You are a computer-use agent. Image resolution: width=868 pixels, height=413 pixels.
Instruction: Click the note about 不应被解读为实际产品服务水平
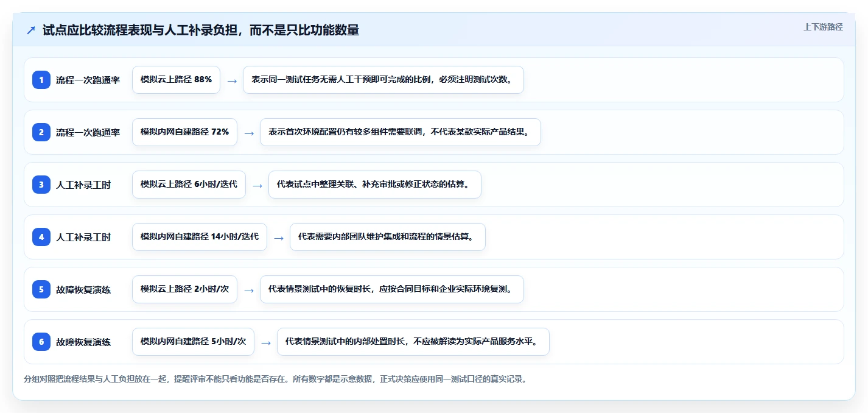pos(413,342)
